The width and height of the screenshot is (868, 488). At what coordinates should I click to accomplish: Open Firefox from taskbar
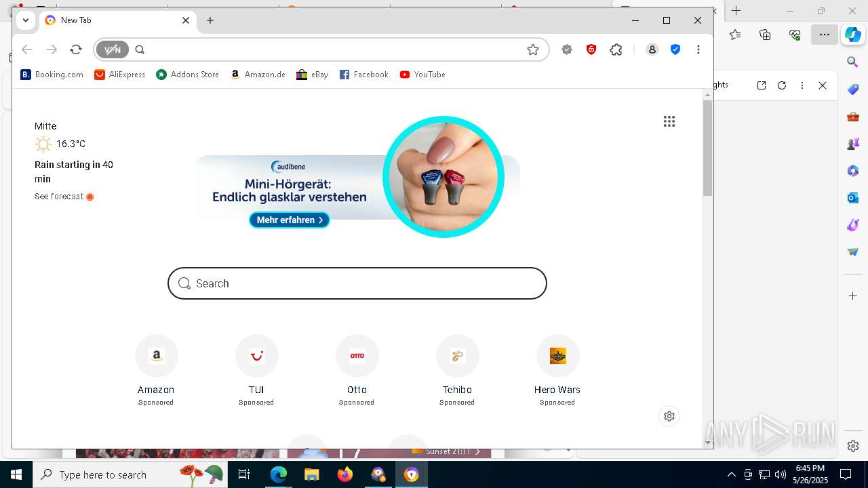[x=345, y=474]
